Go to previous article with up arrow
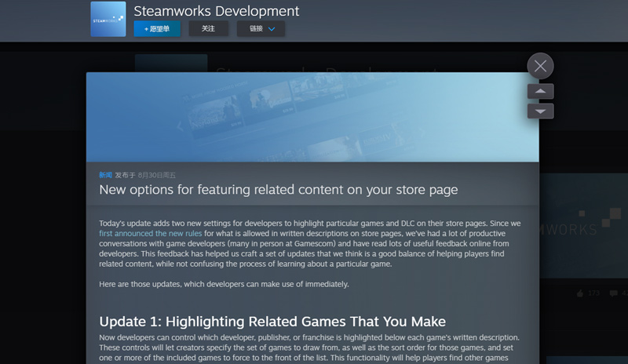The image size is (628, 364). point(540,91)
